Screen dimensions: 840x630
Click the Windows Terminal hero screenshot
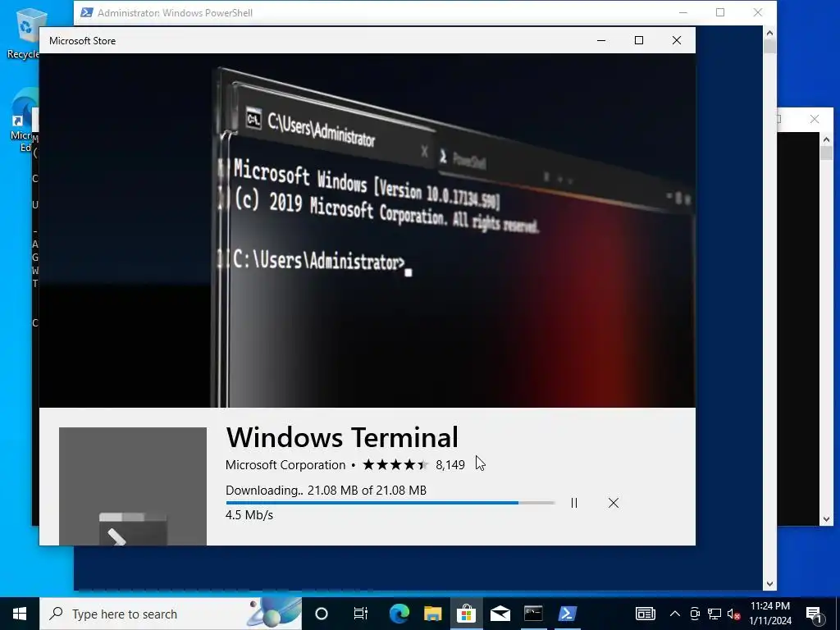367,231
